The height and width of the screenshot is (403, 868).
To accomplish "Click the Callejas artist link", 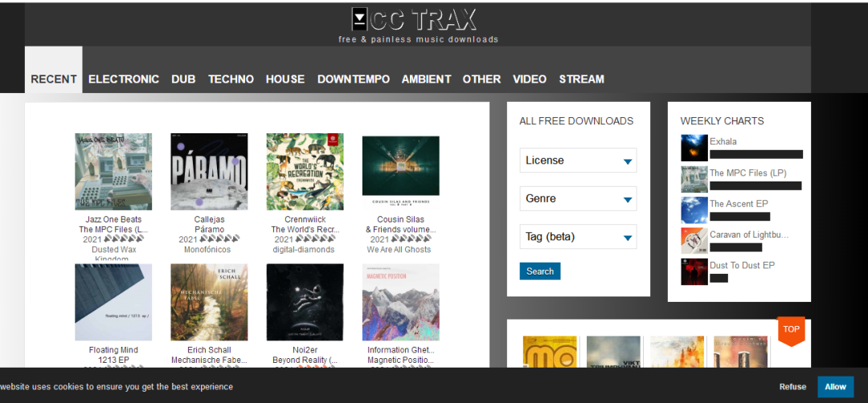I will click(x=209, y=219).
